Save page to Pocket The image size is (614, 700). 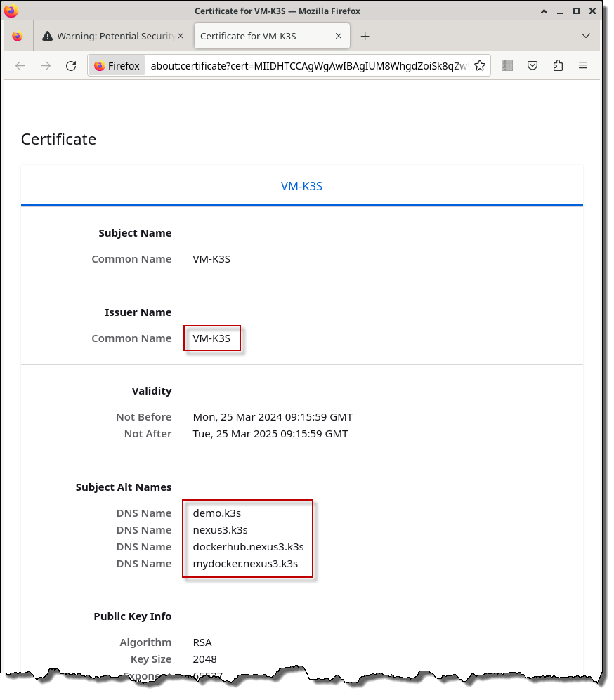533,65
